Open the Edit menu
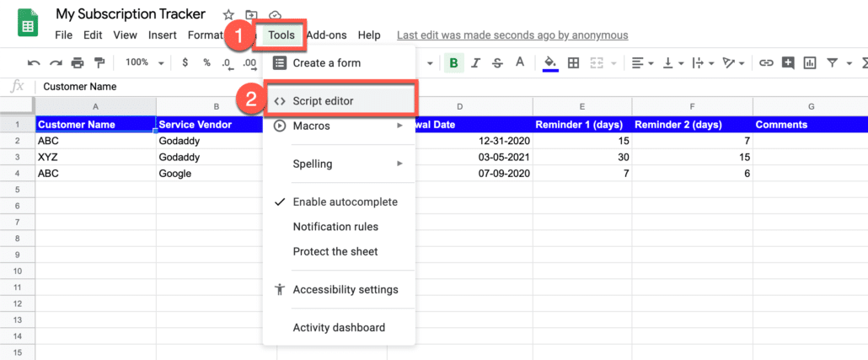The height and width of the screenshot is (360, 868). point(93,35)
